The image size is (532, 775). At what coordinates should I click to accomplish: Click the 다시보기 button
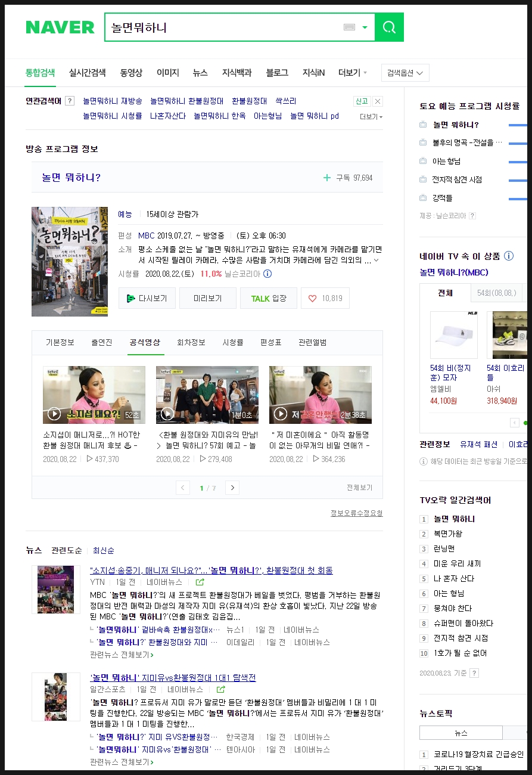[147, 298]
